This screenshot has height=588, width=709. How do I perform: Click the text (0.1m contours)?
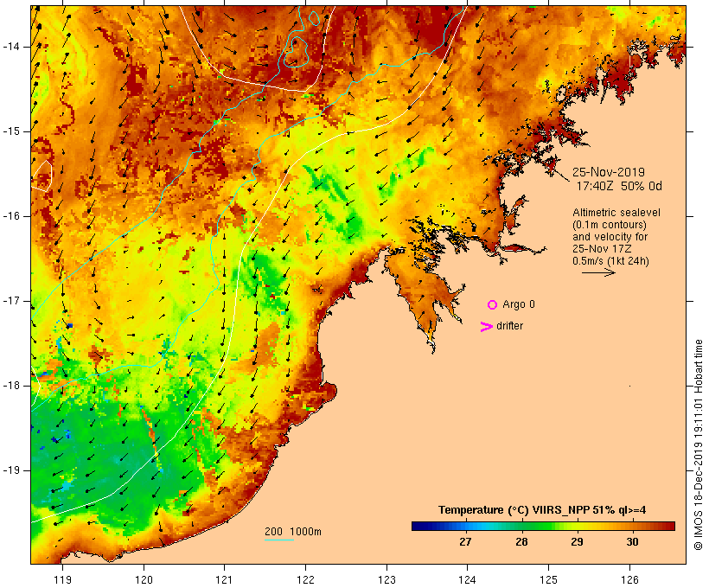click(610, 225)
